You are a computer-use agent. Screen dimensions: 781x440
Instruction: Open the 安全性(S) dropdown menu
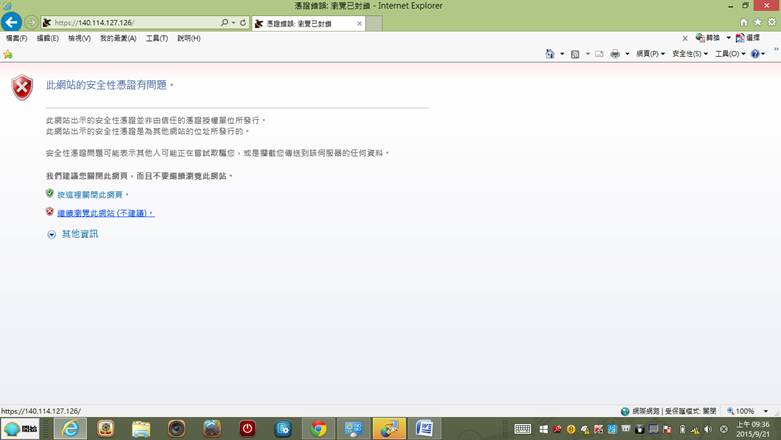point(689,54)
